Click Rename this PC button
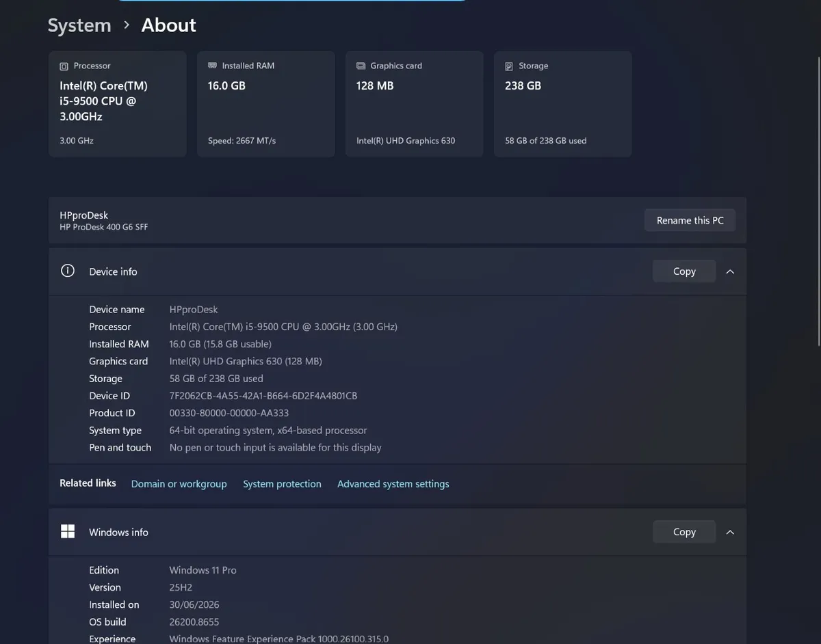The width and height of the screenshot is (821, 644). tap(690, 220)
